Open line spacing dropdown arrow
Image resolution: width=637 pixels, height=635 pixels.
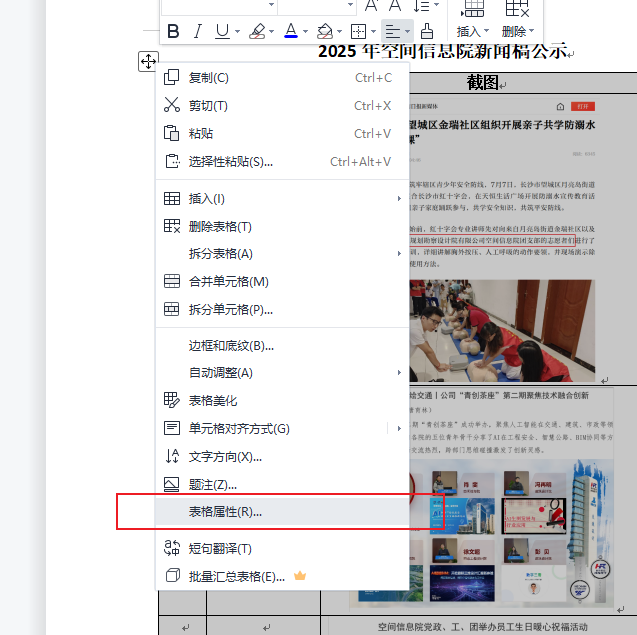(436, 5)
